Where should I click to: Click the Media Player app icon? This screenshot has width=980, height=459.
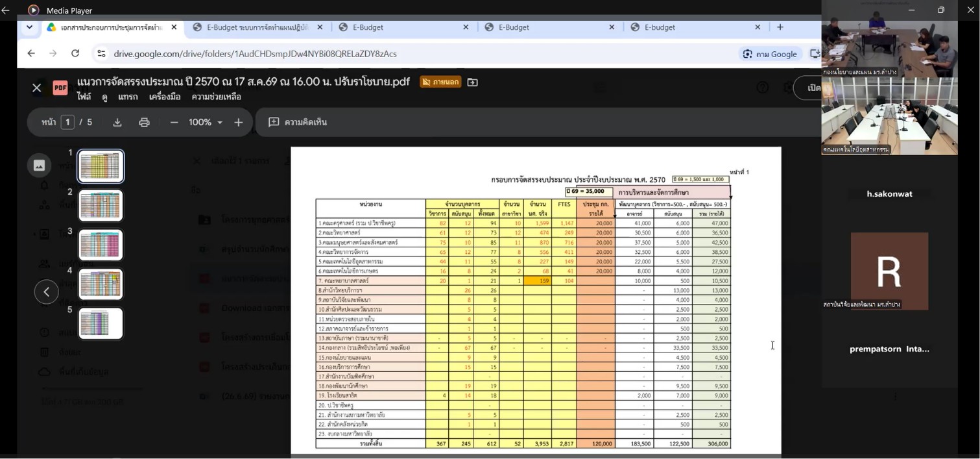coord(34,10)
